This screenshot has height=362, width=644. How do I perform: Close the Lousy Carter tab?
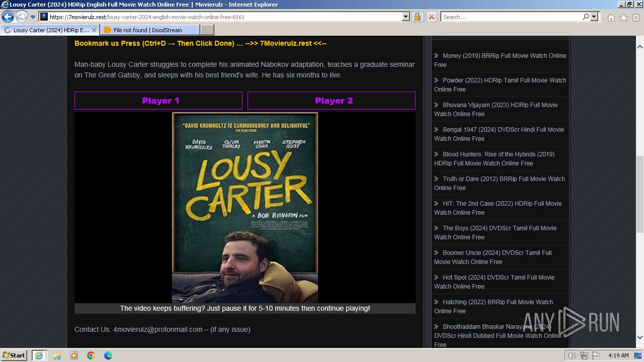click(x=94, y=30)
